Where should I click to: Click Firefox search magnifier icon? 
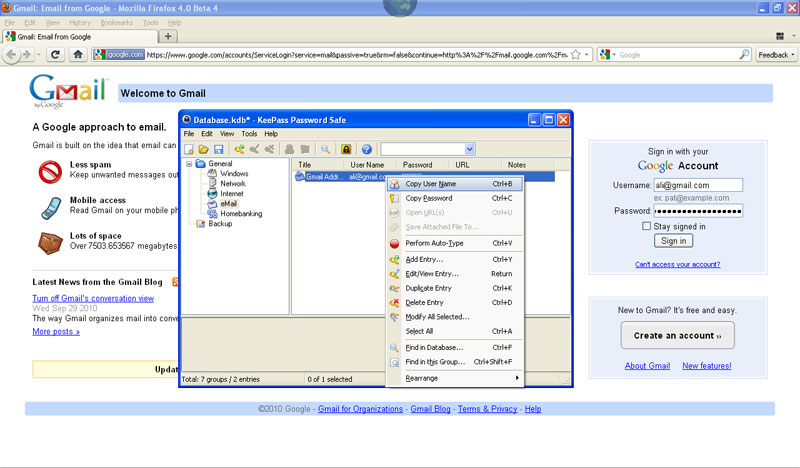(x=744, y=55)
